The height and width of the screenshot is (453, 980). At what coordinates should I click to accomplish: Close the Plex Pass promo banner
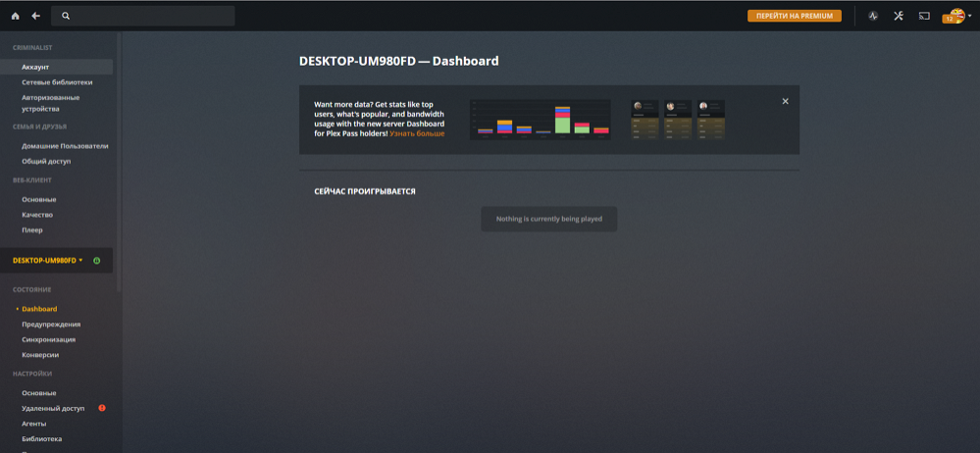coord(785,101)
